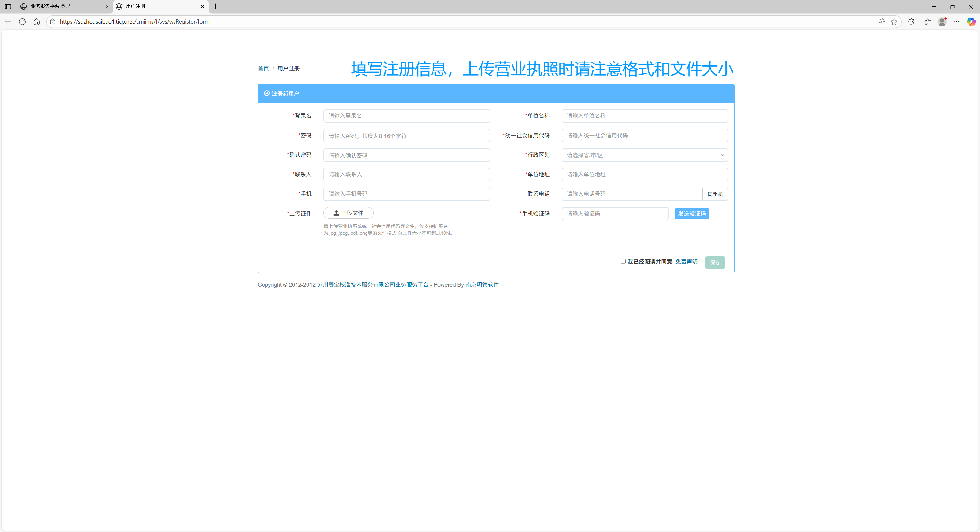The image size is (980, 532).
Task: Click the user profile avatar icon
Action: [x=942, y=22]
